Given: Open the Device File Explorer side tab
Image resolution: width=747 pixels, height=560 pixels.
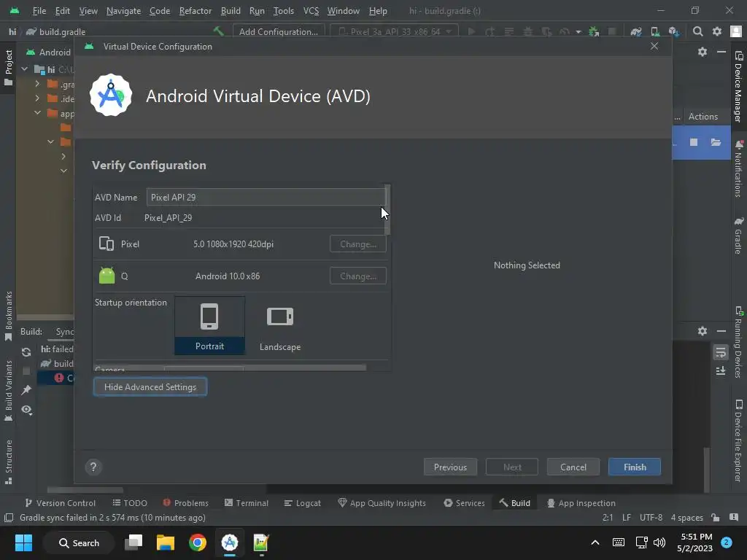Looking at the screenshot, I should coord(738,440).
